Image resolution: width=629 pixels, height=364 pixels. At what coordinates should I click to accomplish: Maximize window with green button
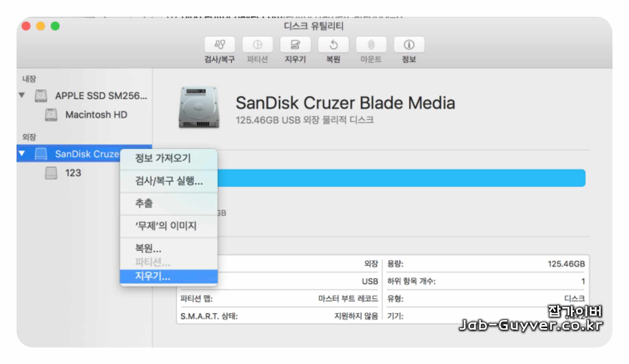pyautogui.click(x=55, y=26)
